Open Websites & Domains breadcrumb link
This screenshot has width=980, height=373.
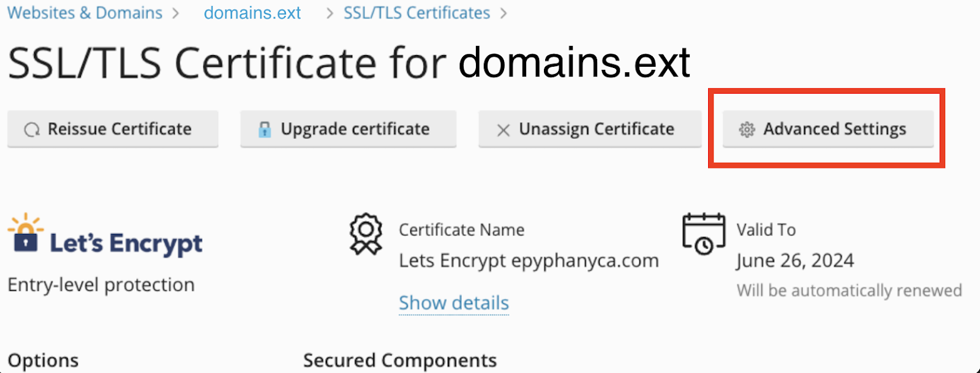[85, 13]
